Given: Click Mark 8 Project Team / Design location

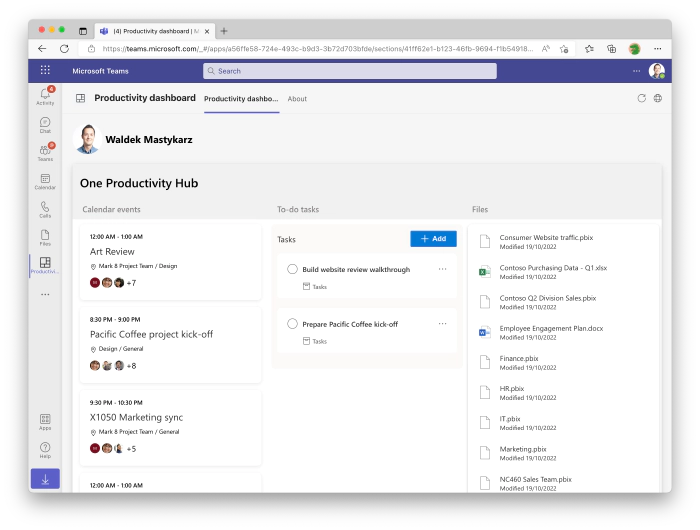Looking at the screenshot, I should tap(138, 266).
